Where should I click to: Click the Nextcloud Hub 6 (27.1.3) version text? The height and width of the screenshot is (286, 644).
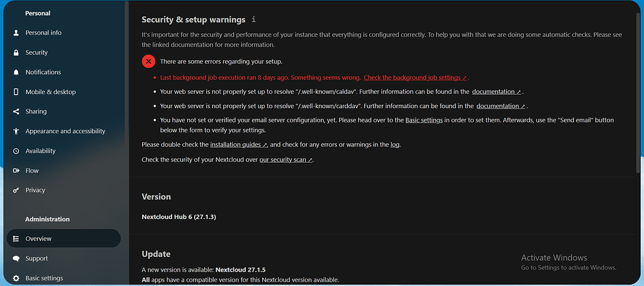[179, 217]
